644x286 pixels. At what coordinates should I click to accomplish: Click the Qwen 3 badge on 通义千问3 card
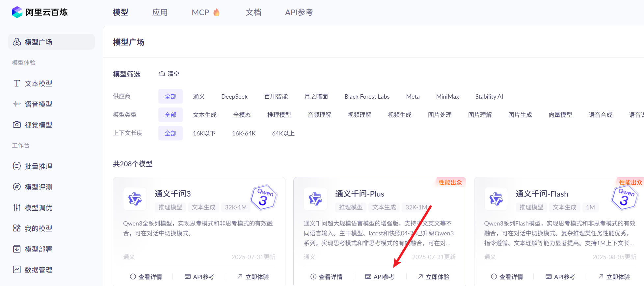264,197
